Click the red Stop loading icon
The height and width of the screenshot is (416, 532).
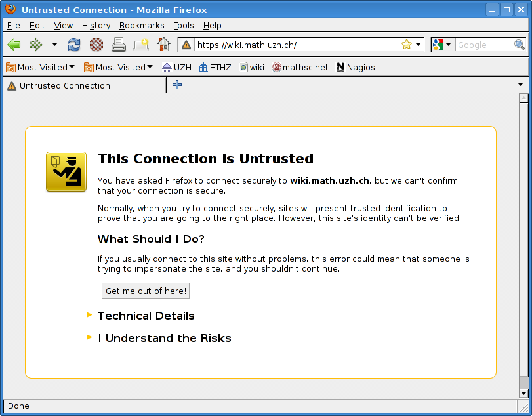point(96,45)
